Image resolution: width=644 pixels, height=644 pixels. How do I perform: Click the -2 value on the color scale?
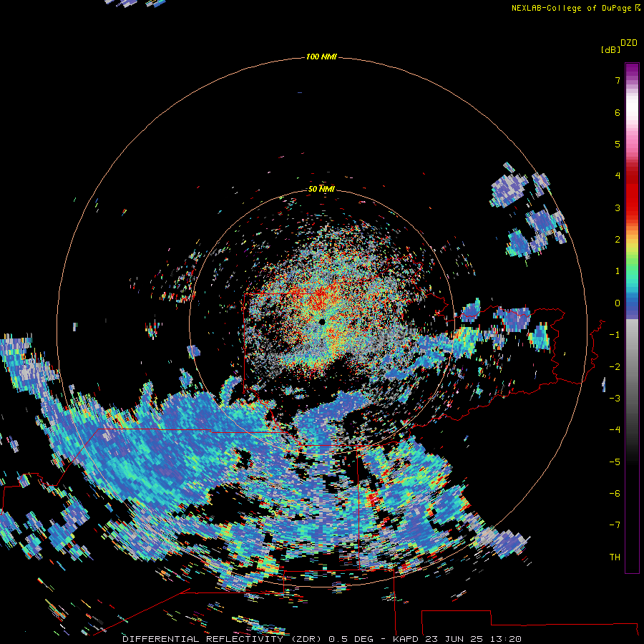pyautogui.click(x=615, y=367)
